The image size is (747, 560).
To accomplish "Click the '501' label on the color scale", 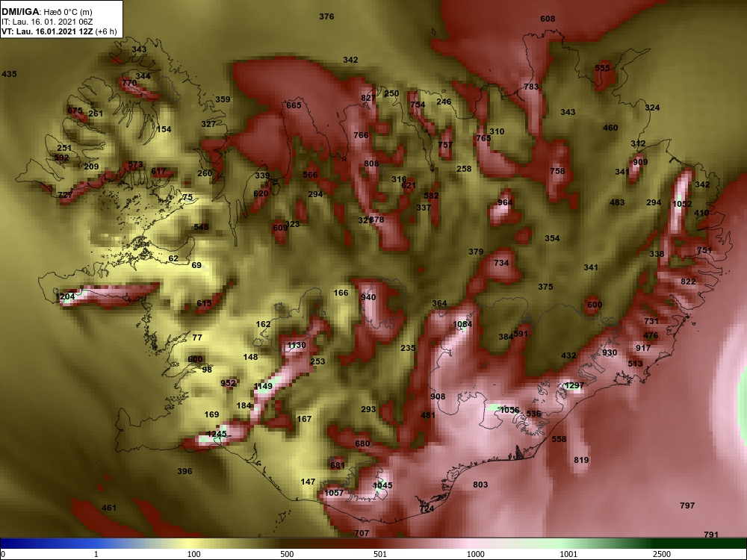I will click(x=380, y=554).
